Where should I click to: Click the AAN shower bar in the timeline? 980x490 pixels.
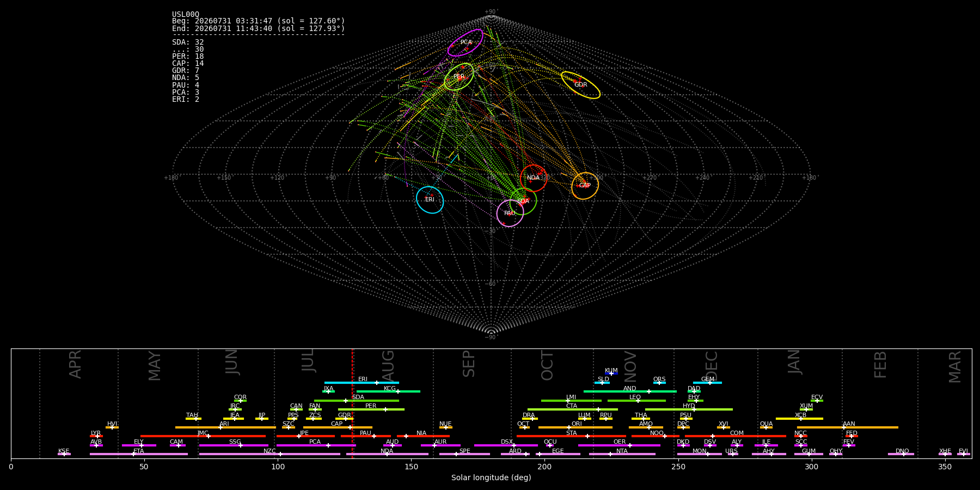(848, 427)
